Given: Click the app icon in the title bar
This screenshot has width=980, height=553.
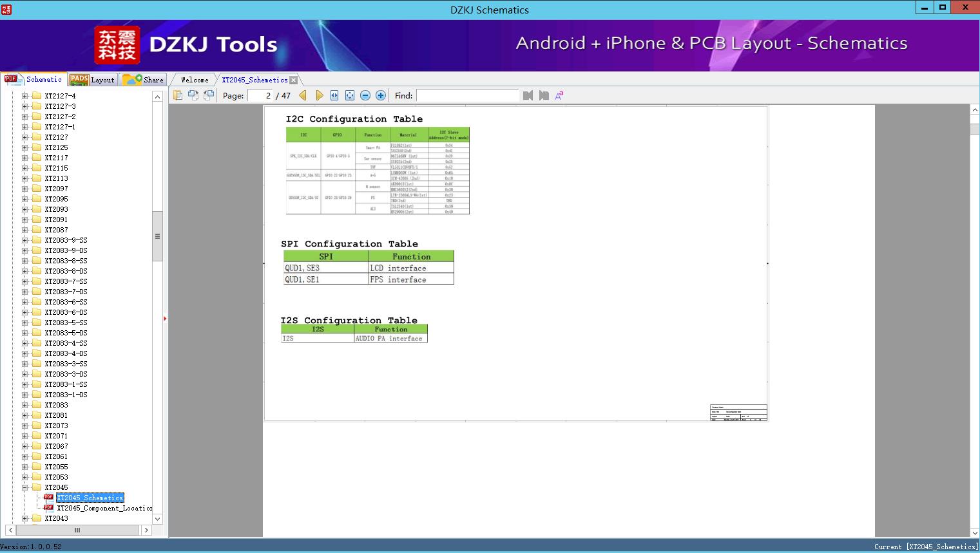Looking at the screenshot, I should (x=6, y=10).
